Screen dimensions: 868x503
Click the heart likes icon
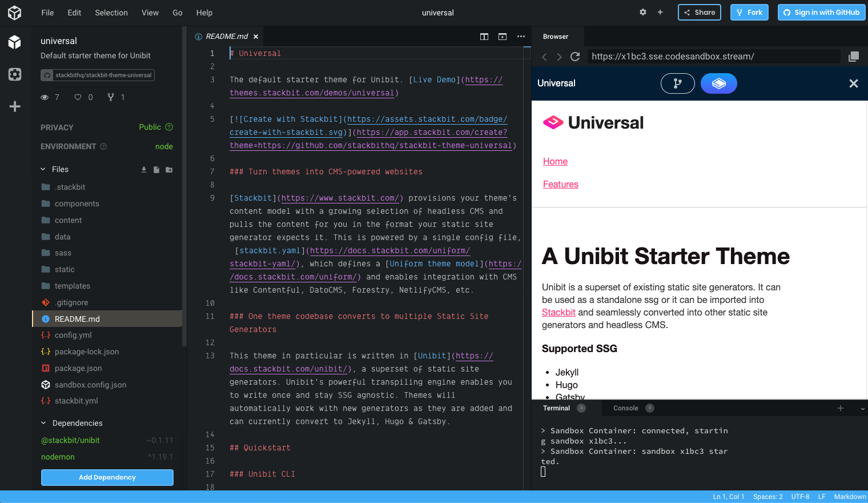coord(78,97)
